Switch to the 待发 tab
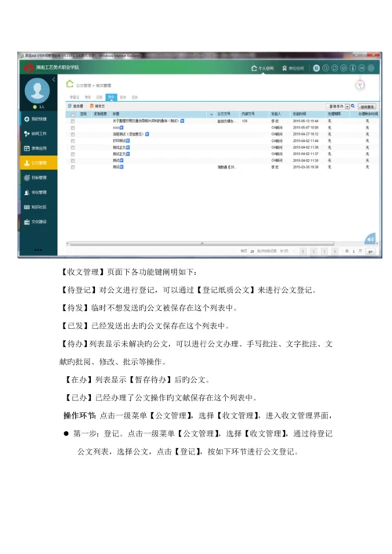 pyautogui.click(x=88, y=97)
